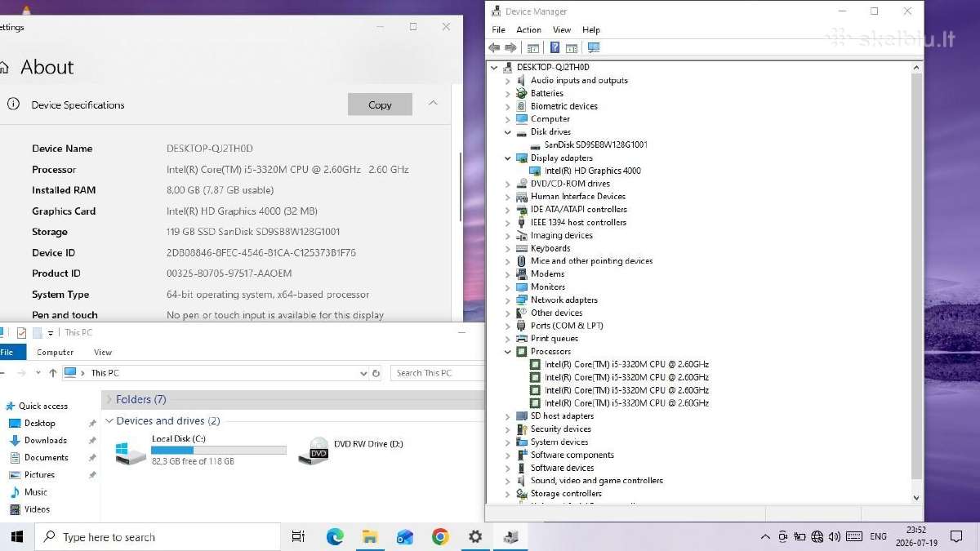Open Task View in the taskbar
The width and height of the screenshot is (980, 551).
coord(298,536)
